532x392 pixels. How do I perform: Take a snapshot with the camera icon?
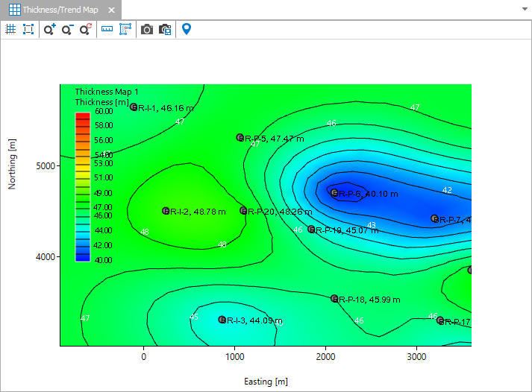(147, 29)
